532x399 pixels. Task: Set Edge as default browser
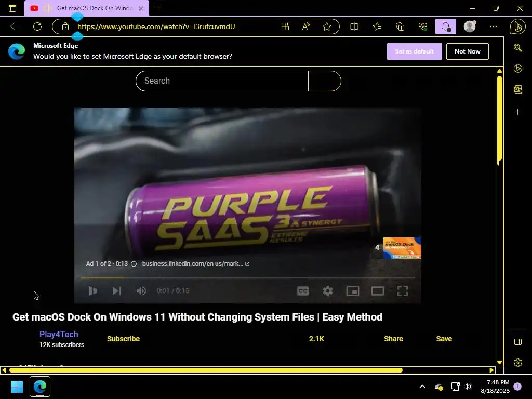[x=414, y=51]
